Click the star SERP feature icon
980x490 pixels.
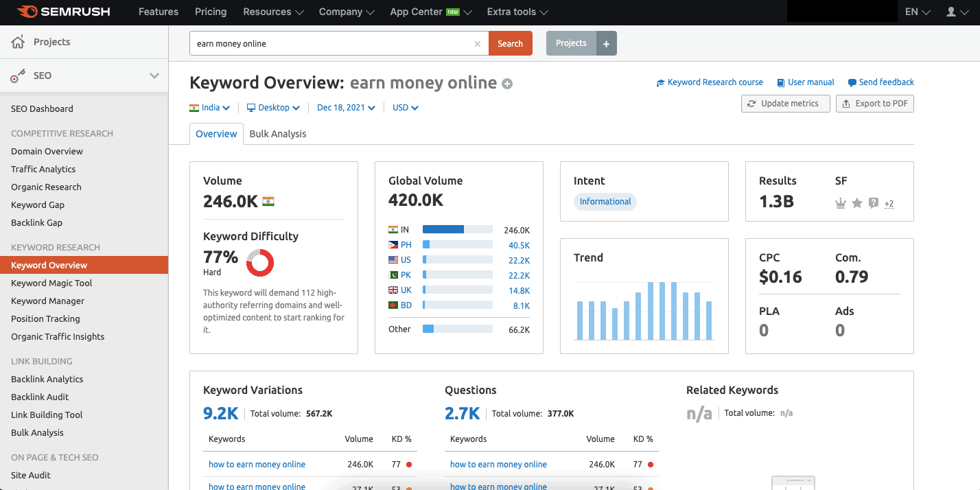tap(856, 203)
